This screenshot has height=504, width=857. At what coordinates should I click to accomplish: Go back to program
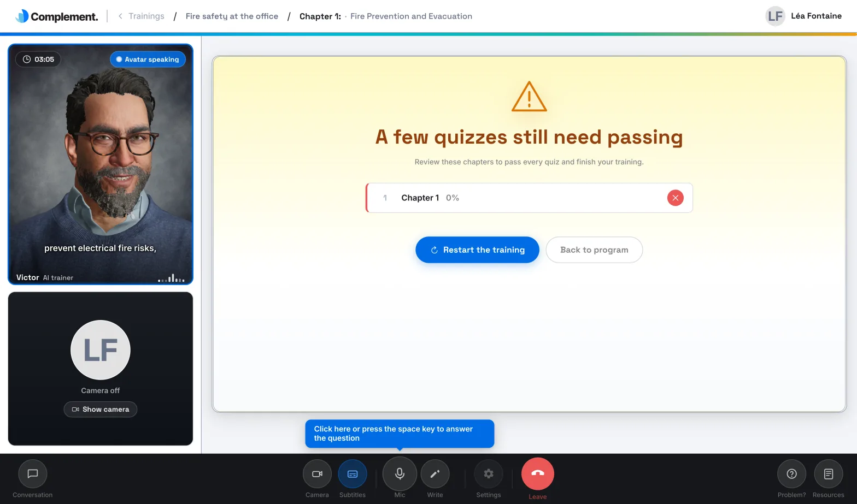coord(594,250)
